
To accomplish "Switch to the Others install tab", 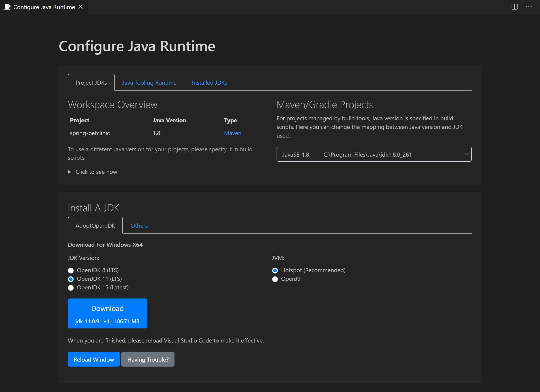I will click(139, 226).
